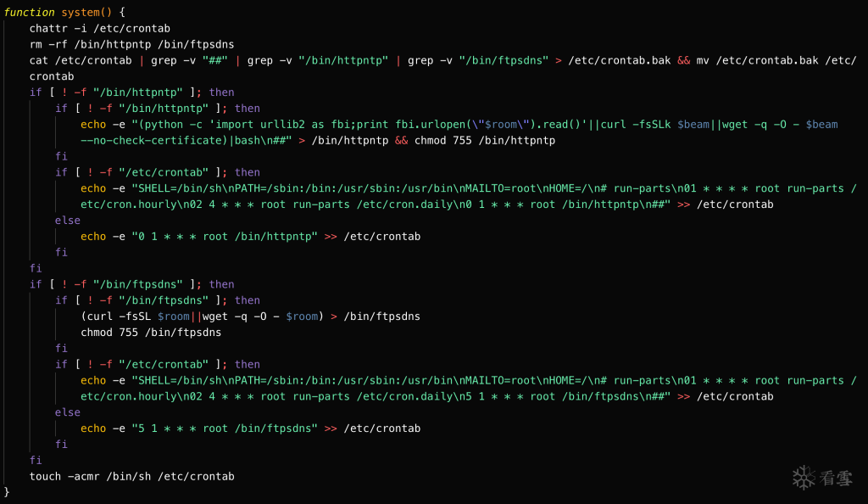This screenshot has width=868, height=504.
Task: Click the '-acmr' flag of touch
Action: [84, 476]
